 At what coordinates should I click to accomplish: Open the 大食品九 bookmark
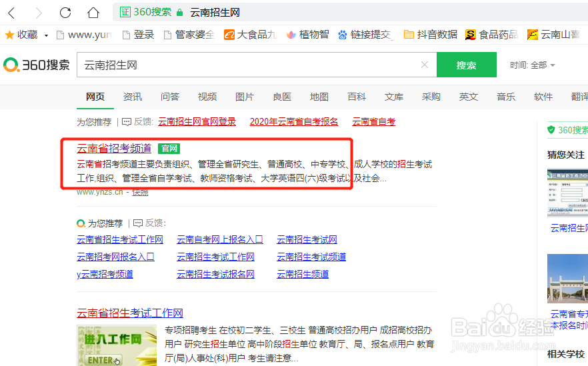[250, 35]
